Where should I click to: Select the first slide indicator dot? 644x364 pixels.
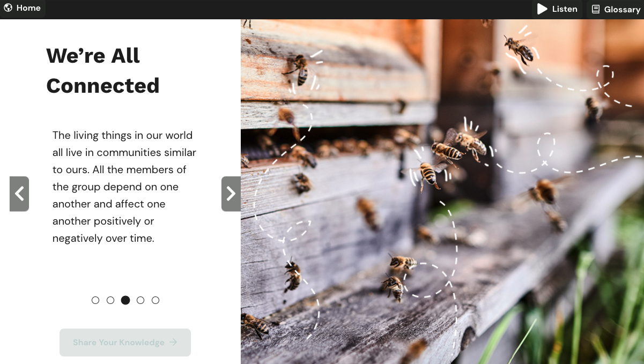point(95,300)
